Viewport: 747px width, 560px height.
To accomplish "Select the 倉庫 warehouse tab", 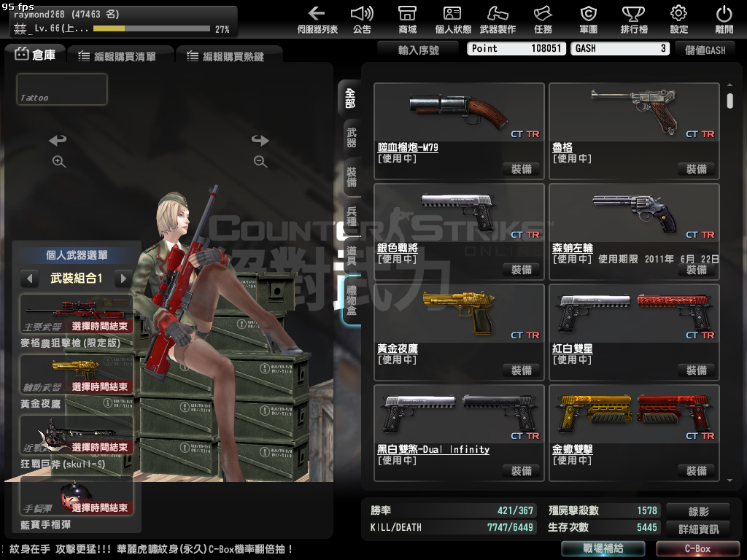I will tap(35, 54).
